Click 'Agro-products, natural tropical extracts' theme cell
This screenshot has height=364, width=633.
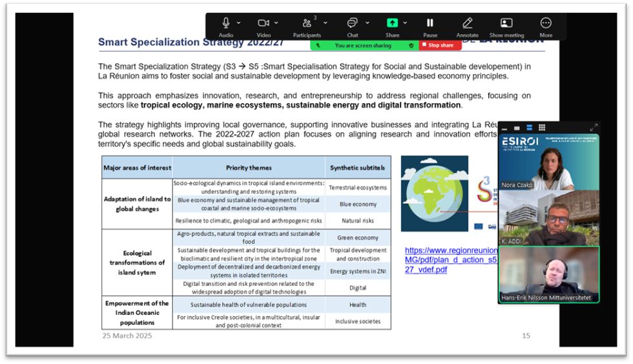click(249, 238)
